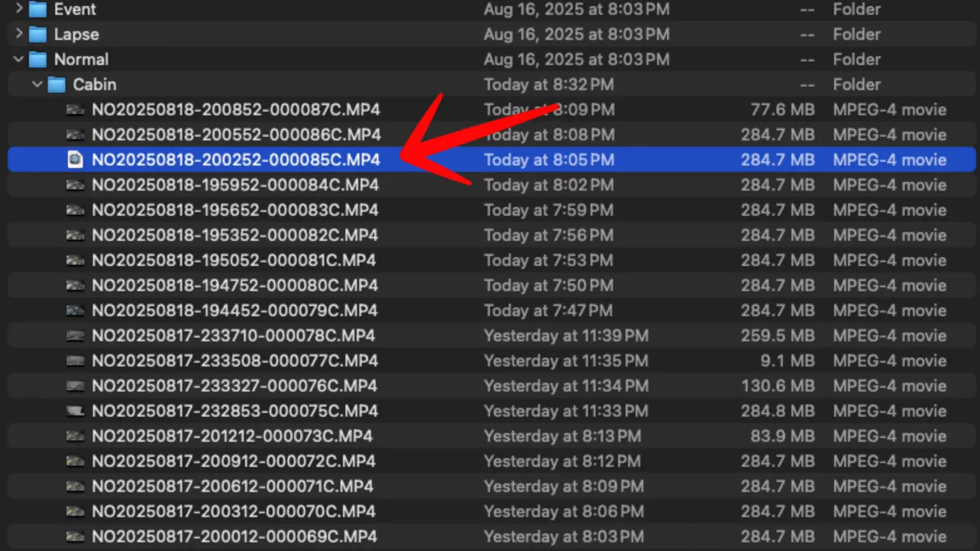The height and width of the screenshot is (551, 980).
Task: Select file name NO20250817-201212-000073C.MP4
Action: [x=232, y=436]
